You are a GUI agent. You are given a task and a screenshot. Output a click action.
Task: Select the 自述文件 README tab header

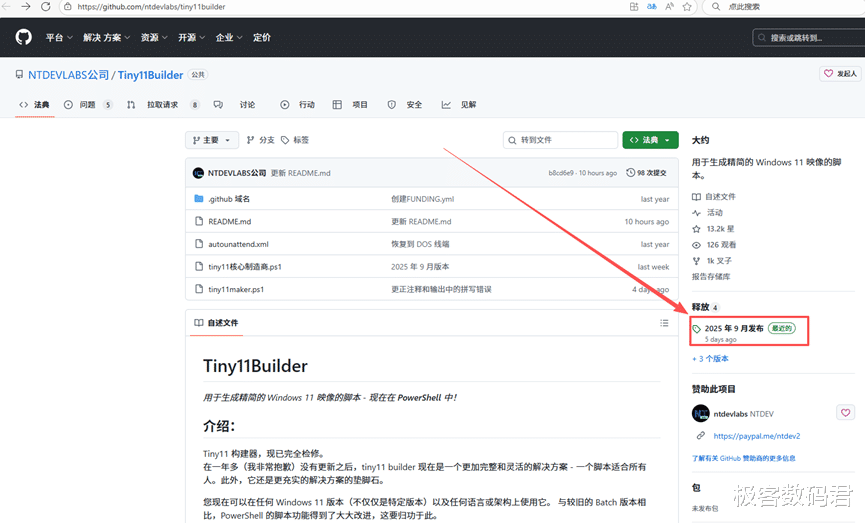(x=216, y=323)
